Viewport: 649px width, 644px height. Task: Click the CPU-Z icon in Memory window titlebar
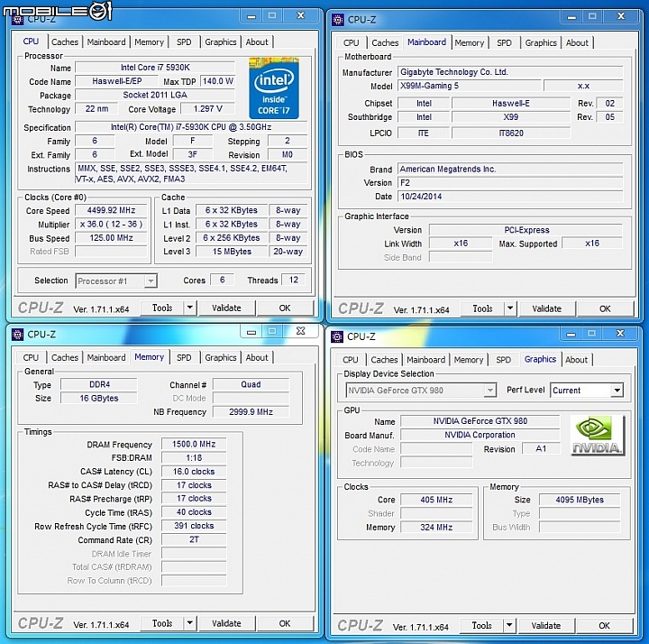tap(17, 335)
